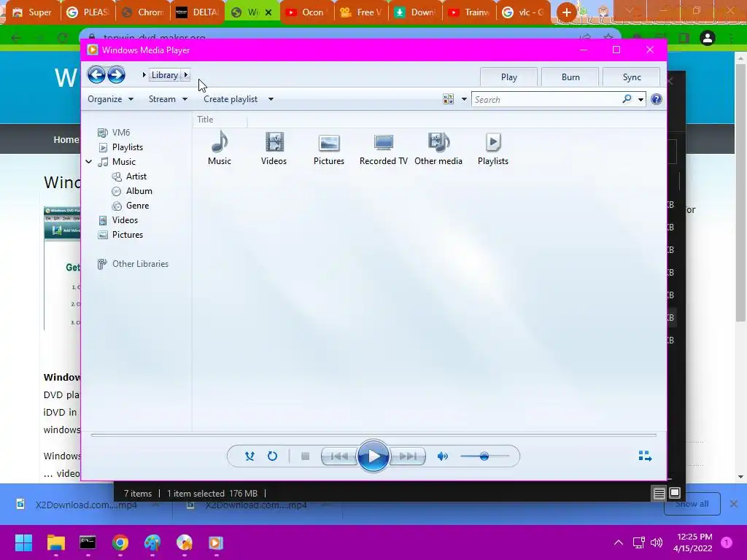Switch to the Play tab
Screen dimensions: 747x560
pyautogui.click(x=508, y=77)
